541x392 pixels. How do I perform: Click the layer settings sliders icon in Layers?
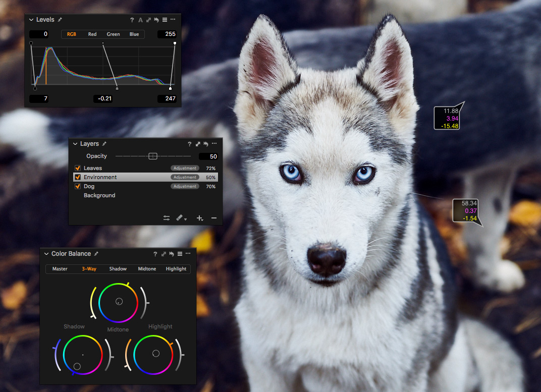[x=167, y=218]
